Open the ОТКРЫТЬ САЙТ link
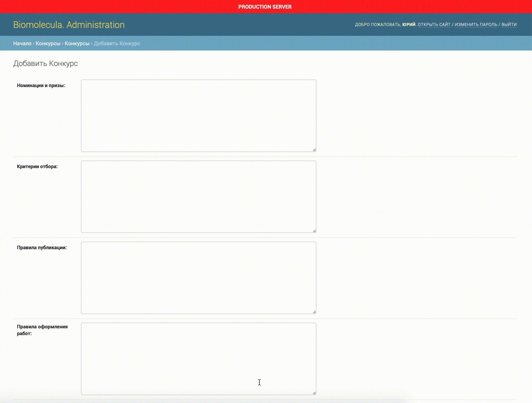This screenshot has width=532, height=403. pyautogui.click(x=434, y=24)
